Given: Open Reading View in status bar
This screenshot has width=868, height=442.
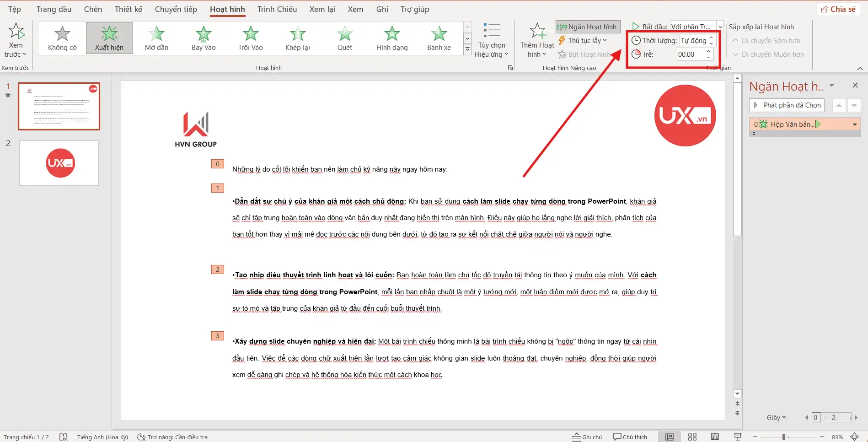Looking at the screenshot, I should [715, 437].
